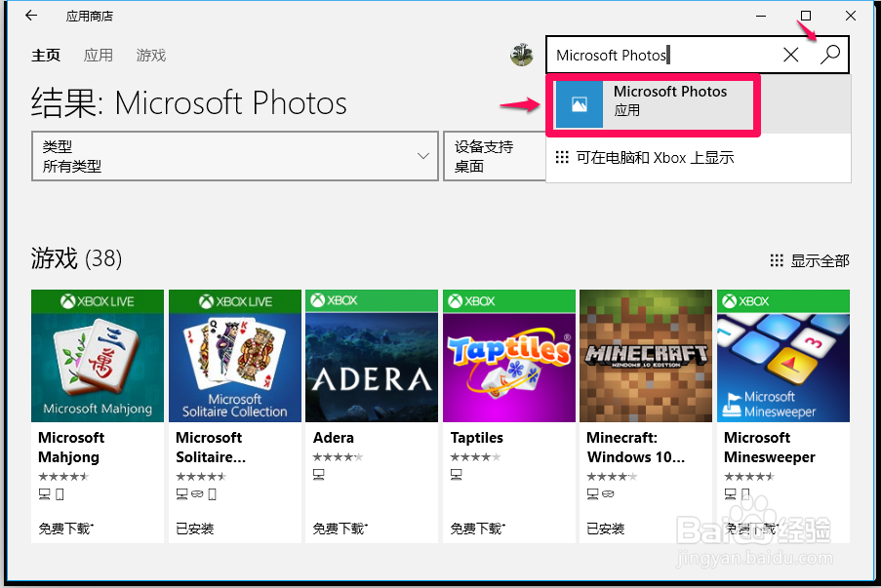Click the Microsoft Mahjong title text
The image size is (881, 588).
(71, 447)
